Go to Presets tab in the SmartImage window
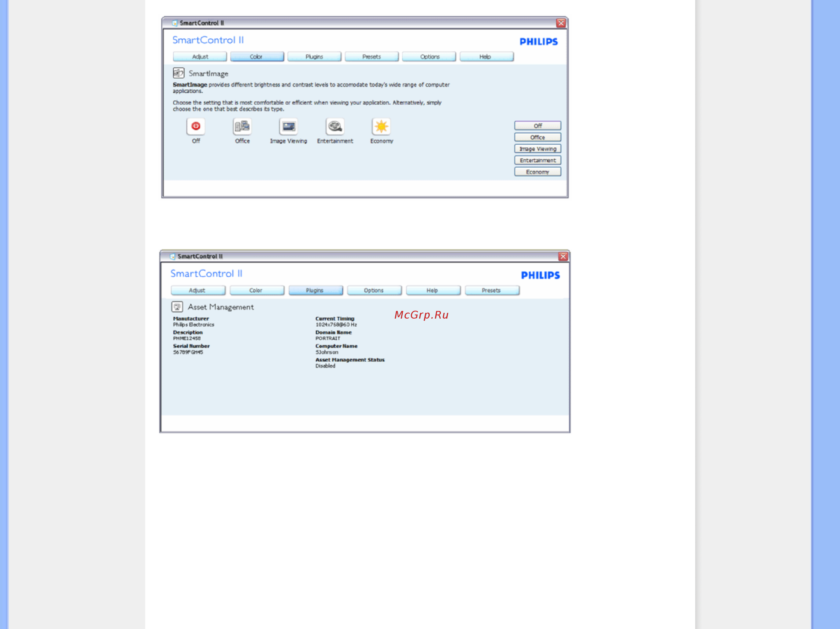840x629 pixels. pyautogui.click(x=371, y=57)
